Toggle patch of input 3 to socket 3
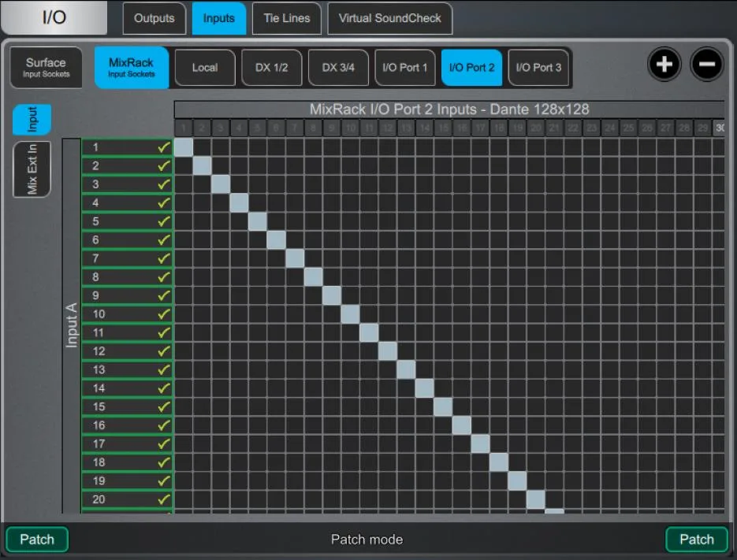737x560 pixels. pyautogui.click(x=221, y=184)
